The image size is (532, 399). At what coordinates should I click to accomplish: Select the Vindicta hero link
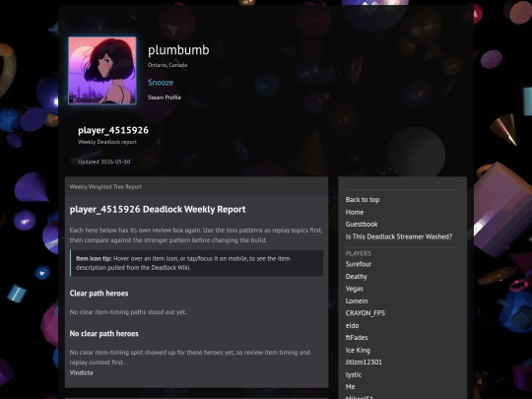click(x=81, y=372)
